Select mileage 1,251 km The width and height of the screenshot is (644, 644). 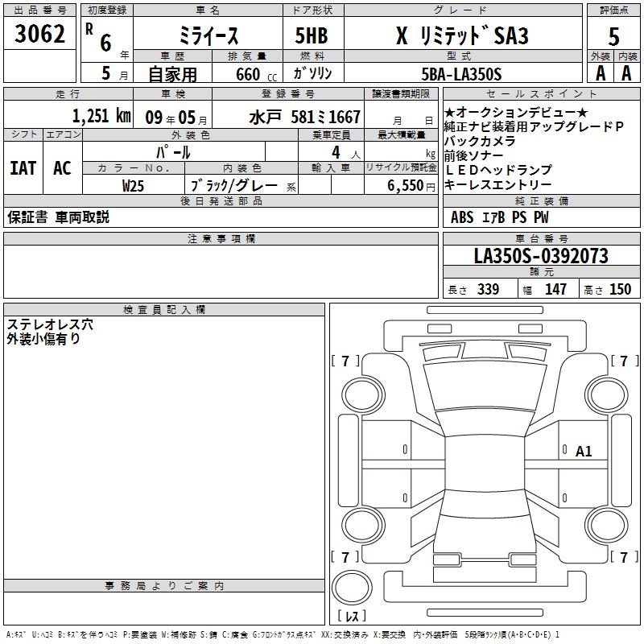click(101, 116)
